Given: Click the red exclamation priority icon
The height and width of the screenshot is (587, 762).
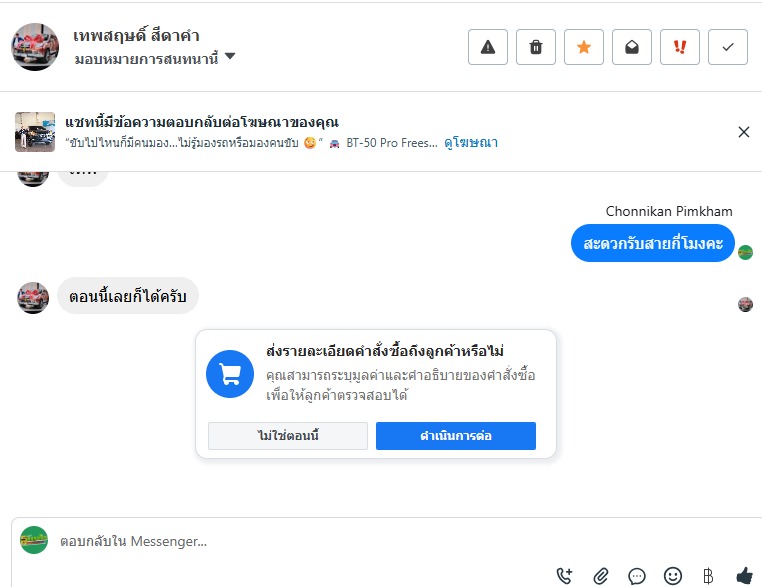Looking at the screenshot, I should click(680, 47).
